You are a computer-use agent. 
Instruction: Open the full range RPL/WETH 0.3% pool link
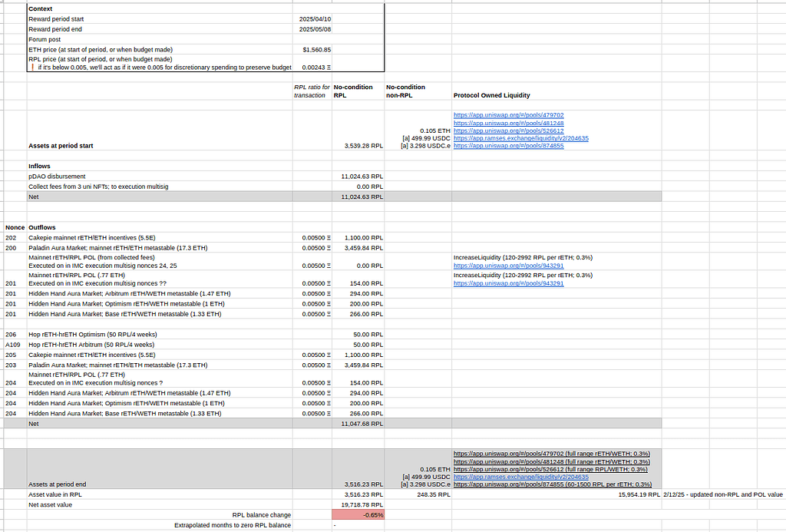tap(537, 469)
